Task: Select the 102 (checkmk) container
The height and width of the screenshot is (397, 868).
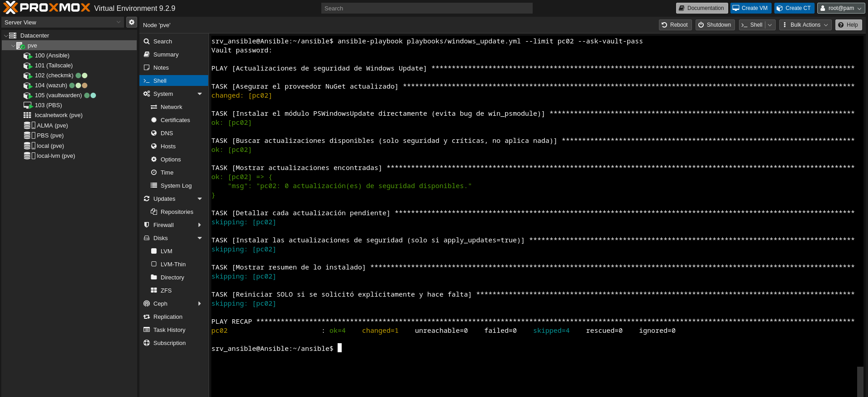Action: pyautogui.click(x=54, y=76)
